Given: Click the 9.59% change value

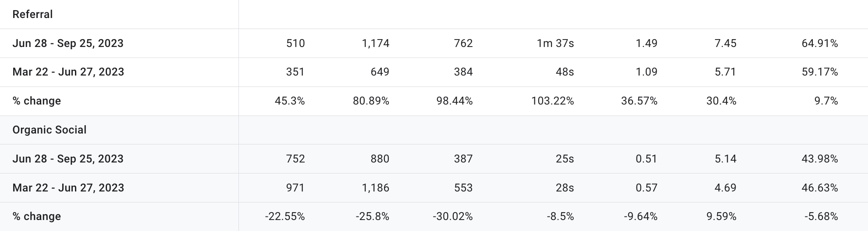Looking at the screenshot, I should click(721, 217).
